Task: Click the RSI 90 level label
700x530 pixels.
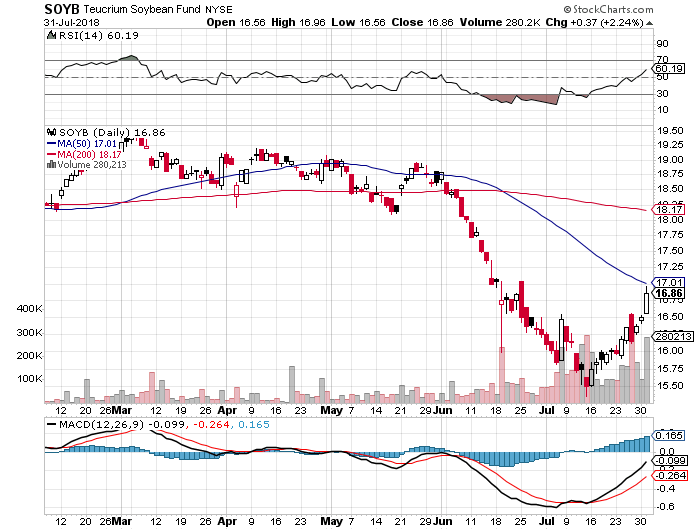Action: [662, 43]
